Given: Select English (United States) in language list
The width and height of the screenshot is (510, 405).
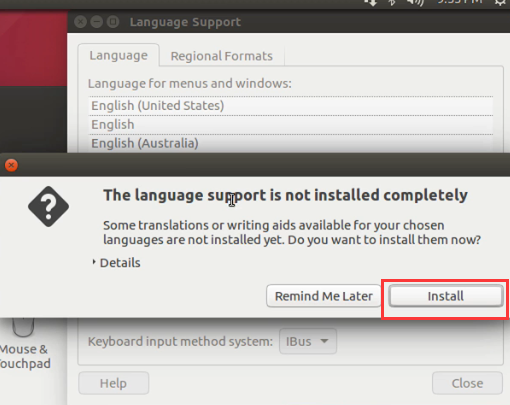Looking at the screenshot, I should tap(291, 106).
